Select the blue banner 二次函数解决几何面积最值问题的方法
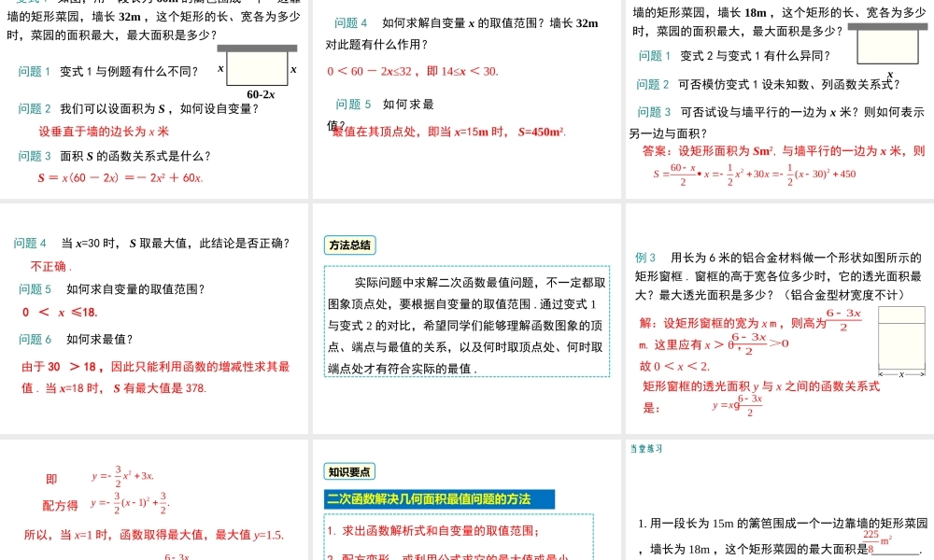The height and width of the screenshot is (560, 934). [440, 499]
